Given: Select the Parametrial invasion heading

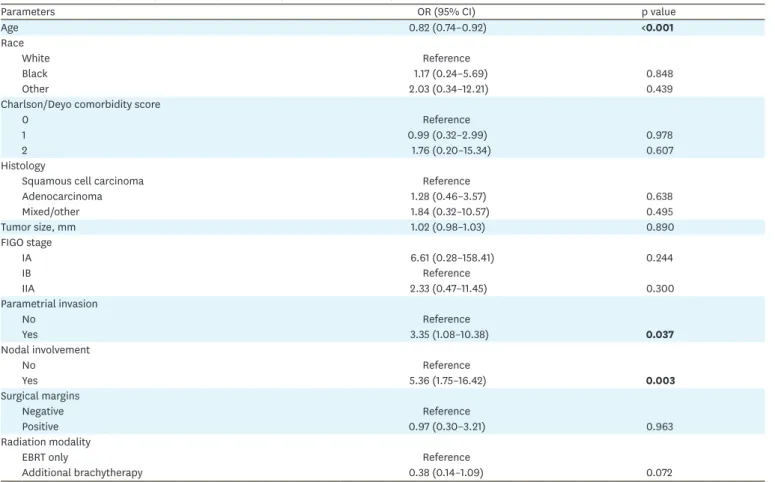Looking at the screenshot, I should click(x=49, y=304).
